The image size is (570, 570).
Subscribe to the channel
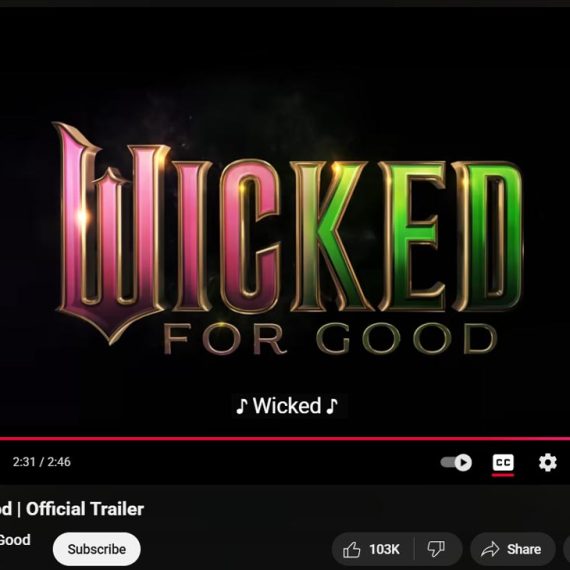(x=97, y=549)
